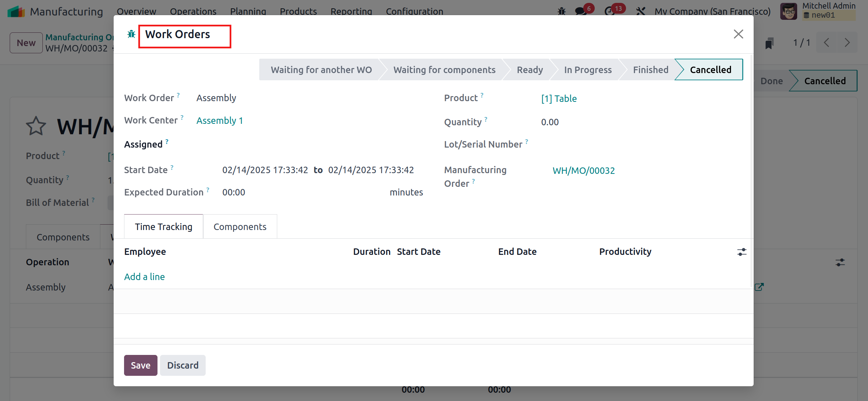Select the Time Tracking tab

tap(164, 227)
